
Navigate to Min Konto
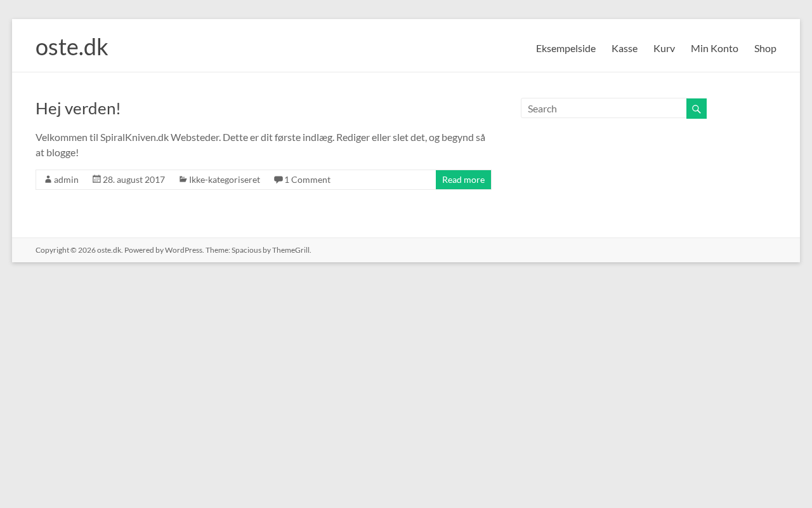pos(714,48)
